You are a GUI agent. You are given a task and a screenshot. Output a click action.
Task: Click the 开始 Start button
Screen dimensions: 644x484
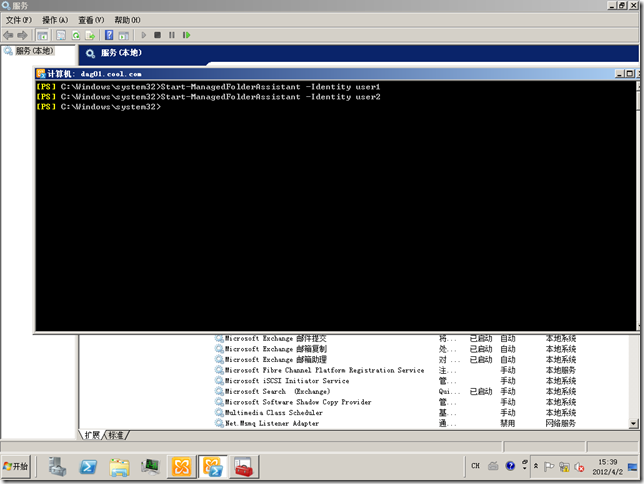(17, 466)
